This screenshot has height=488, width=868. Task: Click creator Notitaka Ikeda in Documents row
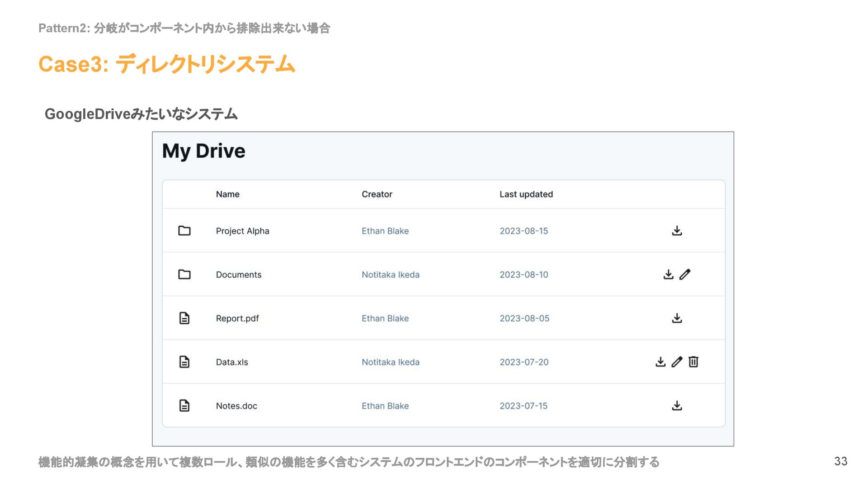(390, 275)
